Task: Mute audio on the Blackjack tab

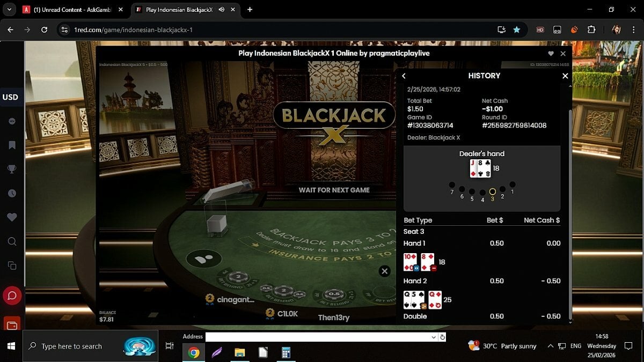Action: pos(222,10)
